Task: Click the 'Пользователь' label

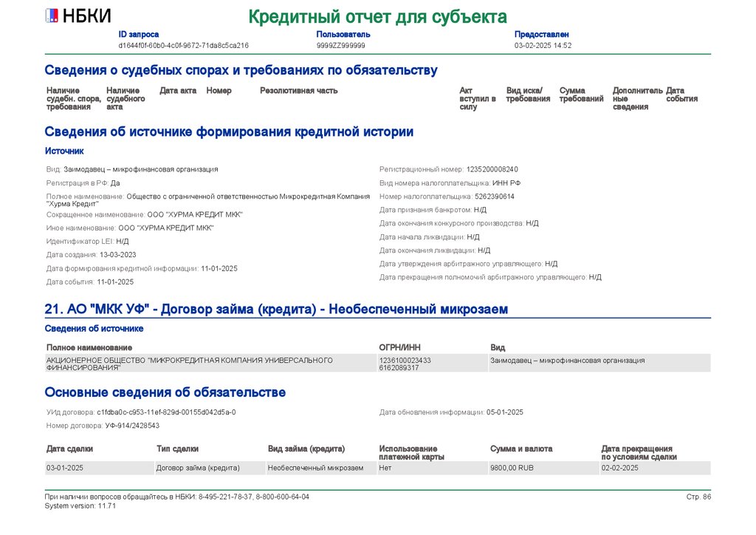Action: [343, 34]
